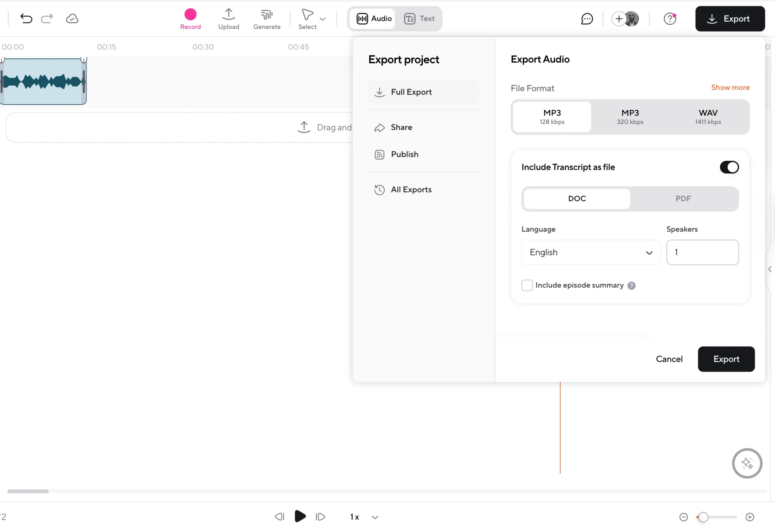Switch to the Text view tab
The height and width of the screenshot is (532, 775).
420,19
